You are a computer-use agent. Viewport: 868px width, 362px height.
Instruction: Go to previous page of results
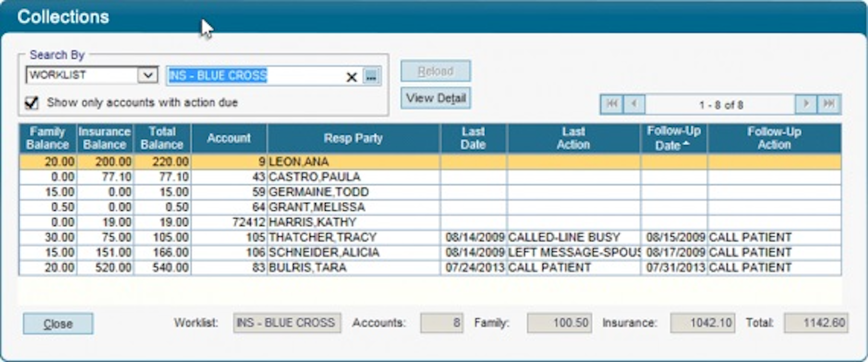point(634,104)
